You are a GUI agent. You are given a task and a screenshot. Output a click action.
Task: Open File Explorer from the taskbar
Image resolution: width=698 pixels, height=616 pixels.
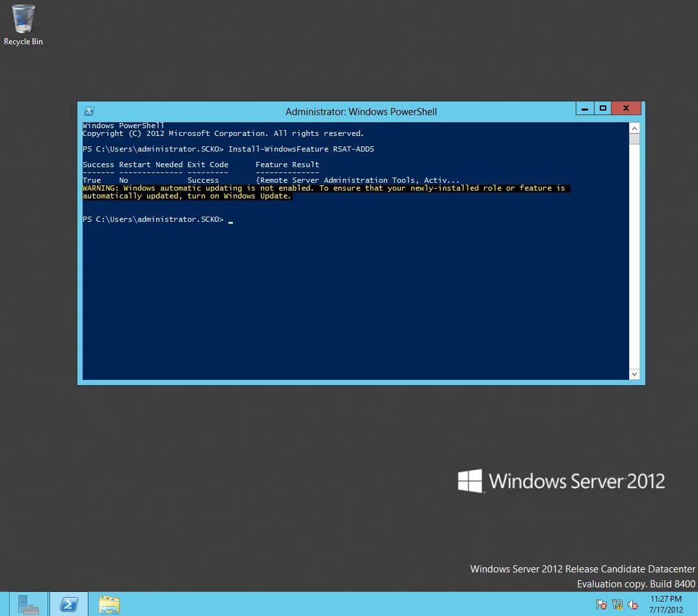(x=109, y=605)
